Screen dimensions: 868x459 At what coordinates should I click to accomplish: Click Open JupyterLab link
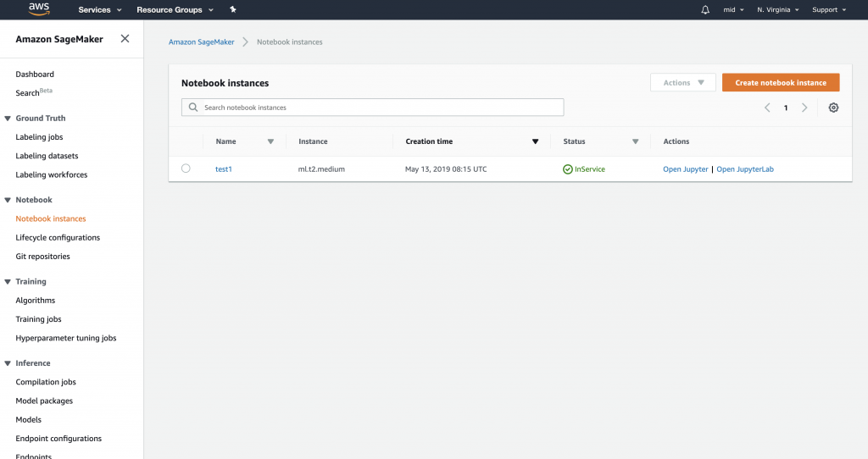click(745, 169)
